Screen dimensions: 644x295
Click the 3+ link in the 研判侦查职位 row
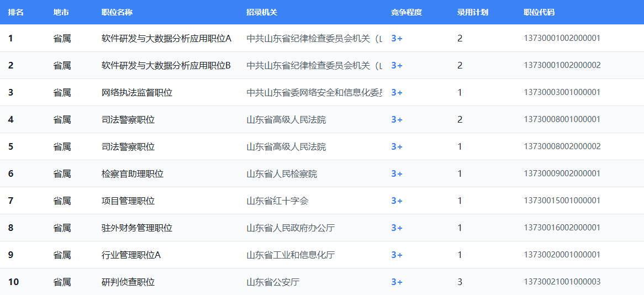[397, 282]
